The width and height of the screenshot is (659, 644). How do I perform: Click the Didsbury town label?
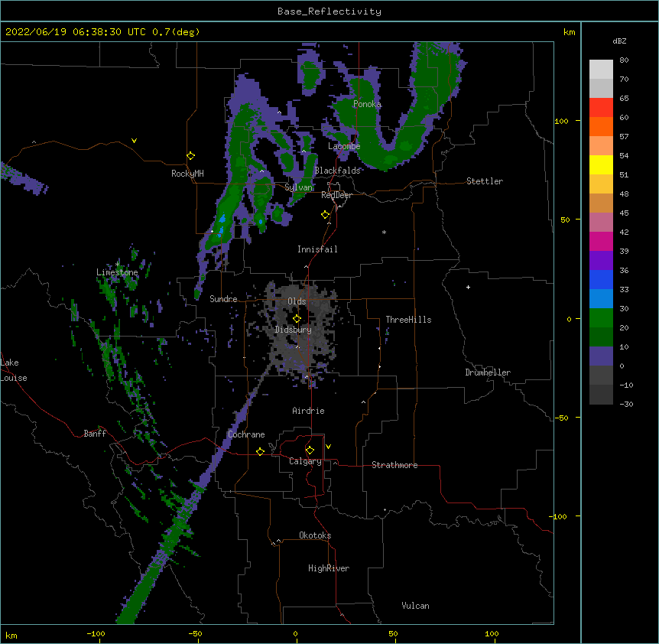[294, 330]
